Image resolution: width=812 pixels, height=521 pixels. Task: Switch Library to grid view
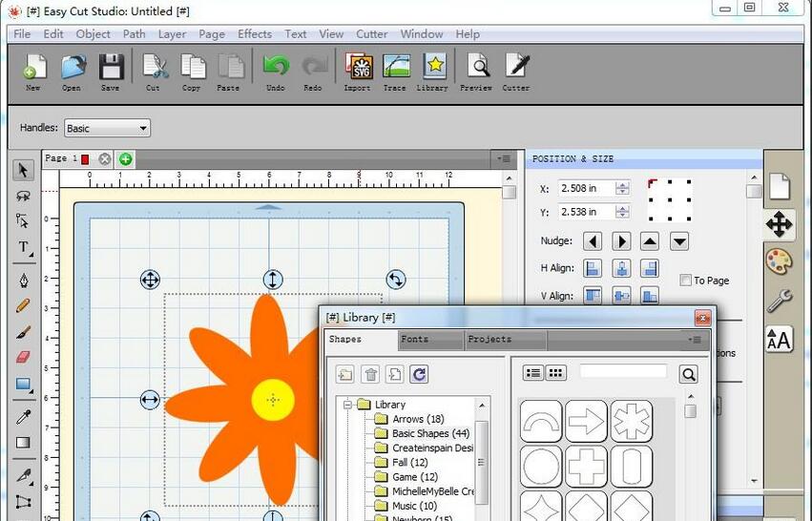point(555,373)
